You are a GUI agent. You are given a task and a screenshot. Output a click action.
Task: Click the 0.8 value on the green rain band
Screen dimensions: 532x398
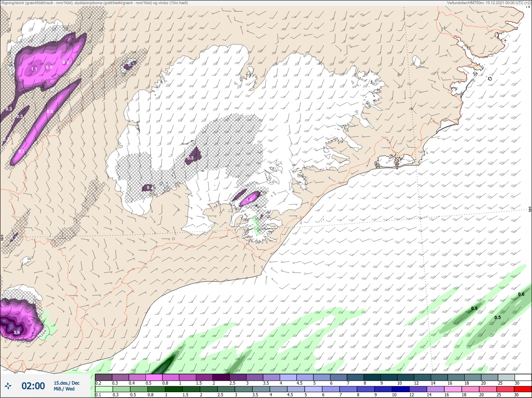pyautogui.click(x=474, y=308)
